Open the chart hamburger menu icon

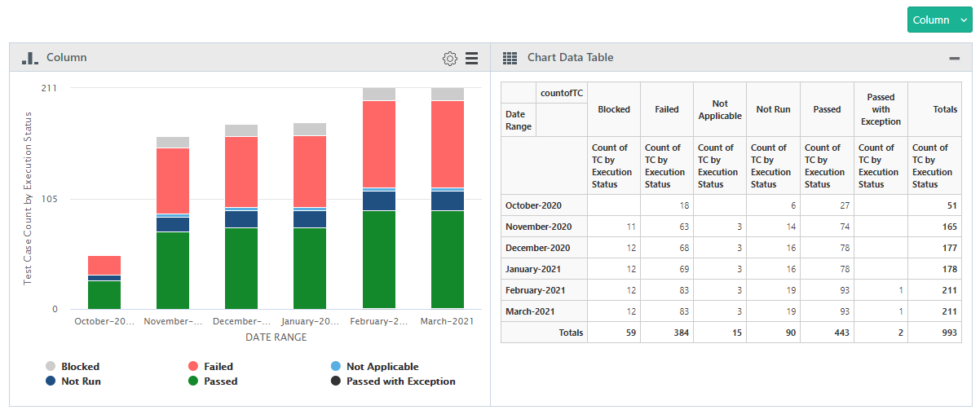[x=471, y=58]
